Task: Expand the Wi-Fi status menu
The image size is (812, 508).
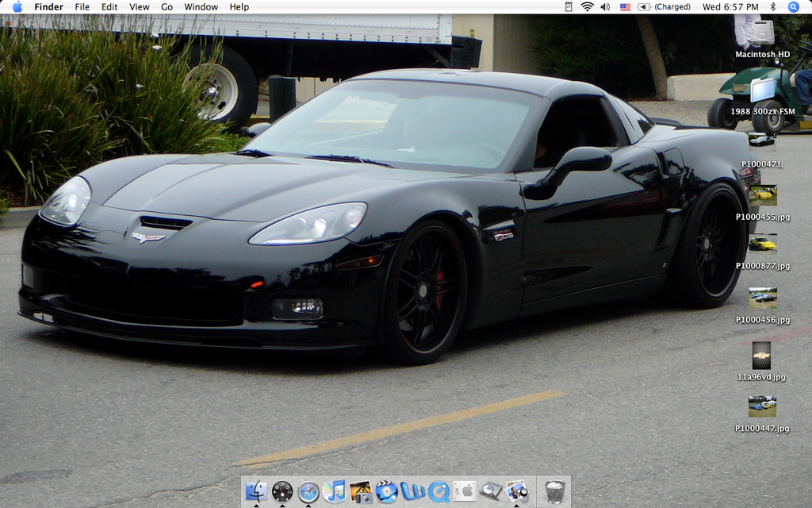Action: tap(587, 7)
